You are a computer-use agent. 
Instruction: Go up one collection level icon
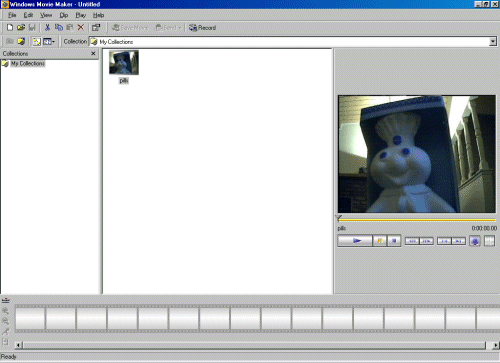tap(10, 41)
